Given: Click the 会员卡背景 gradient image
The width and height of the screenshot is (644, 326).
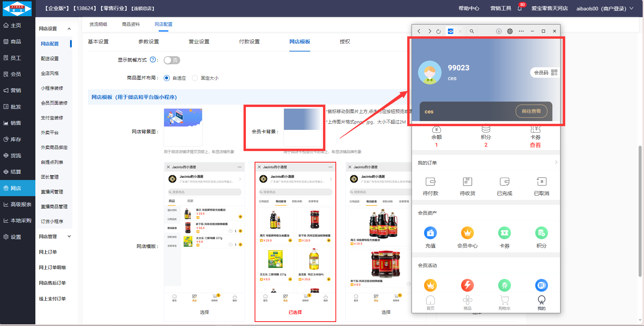Looking at the screenshot, I should point(303,119).
